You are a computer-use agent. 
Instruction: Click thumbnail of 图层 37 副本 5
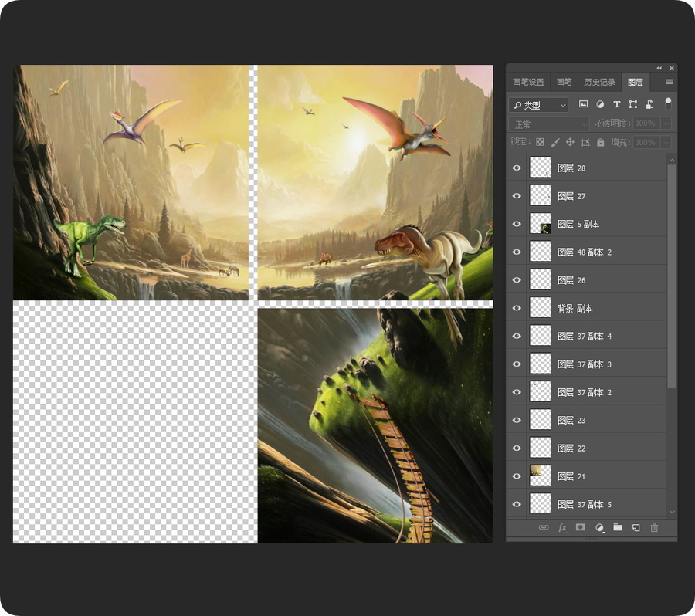[x=541, y=504]
